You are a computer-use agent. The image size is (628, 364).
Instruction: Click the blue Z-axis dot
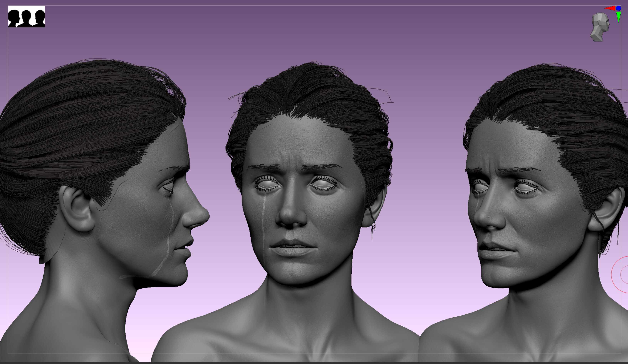(619, 8)
